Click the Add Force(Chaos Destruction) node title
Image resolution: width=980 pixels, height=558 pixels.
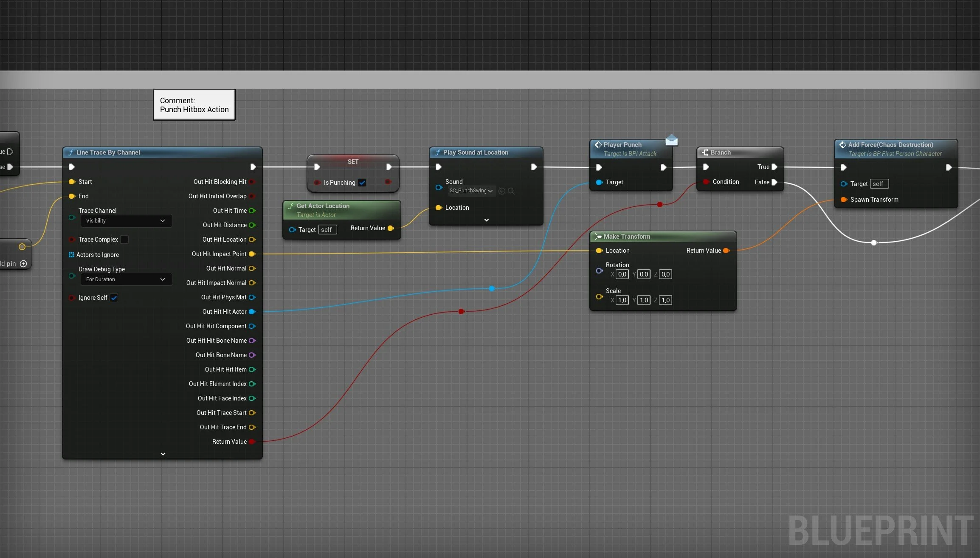(890, 145)
